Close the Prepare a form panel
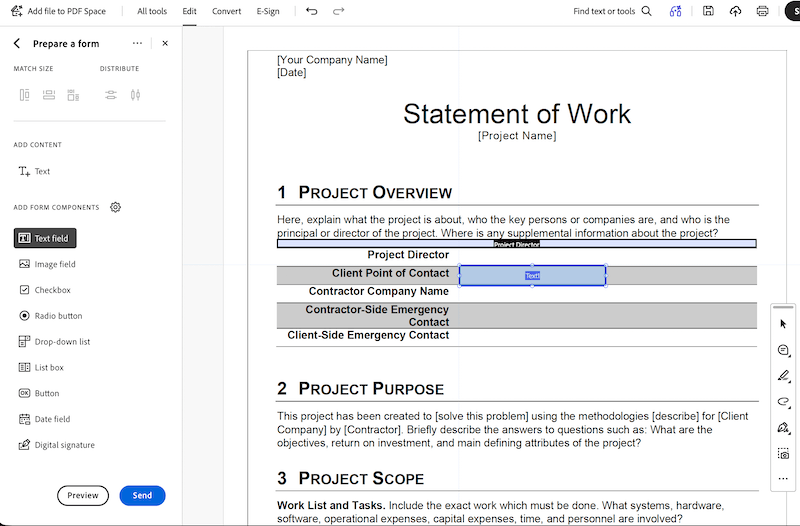The width and height of the screenshot is (800, 526). click(x=165, y=43)
